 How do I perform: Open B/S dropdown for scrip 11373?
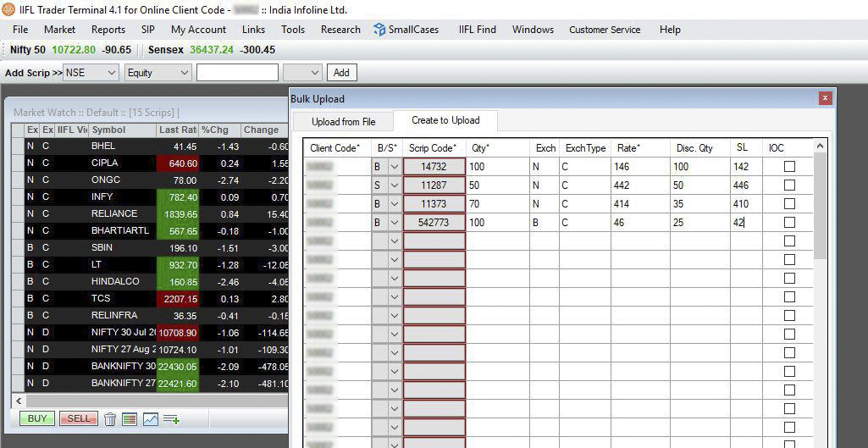[x=394, y=204]
